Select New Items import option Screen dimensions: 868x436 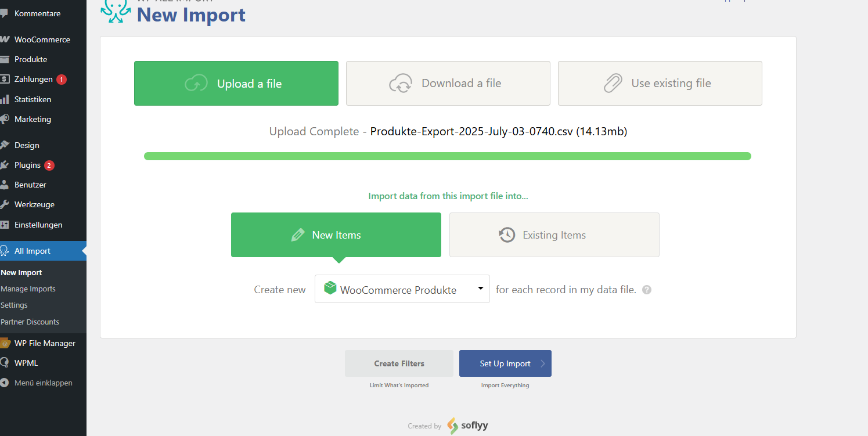336,235
